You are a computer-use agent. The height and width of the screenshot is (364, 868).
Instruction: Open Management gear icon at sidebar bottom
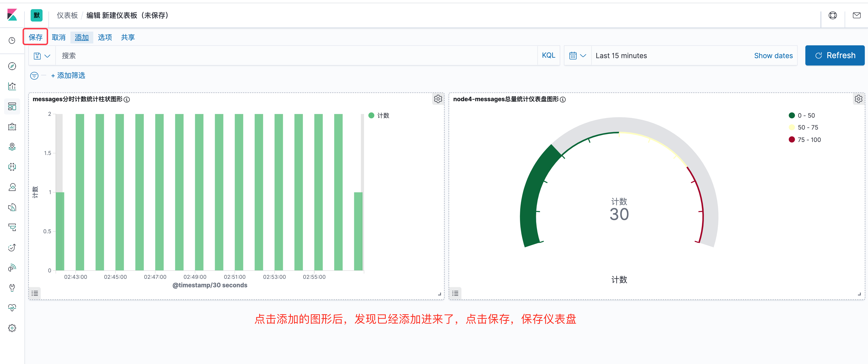pyautogui.click(x=12, y=328)
